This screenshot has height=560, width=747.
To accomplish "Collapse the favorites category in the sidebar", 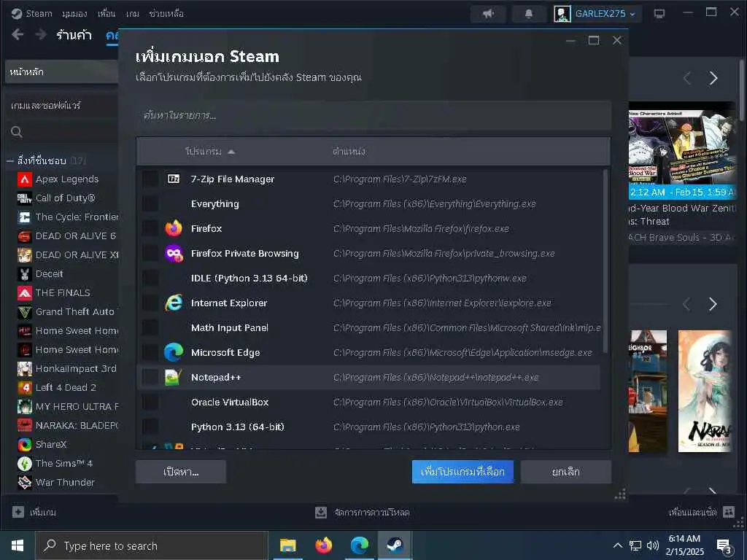I will pos(10,161).
